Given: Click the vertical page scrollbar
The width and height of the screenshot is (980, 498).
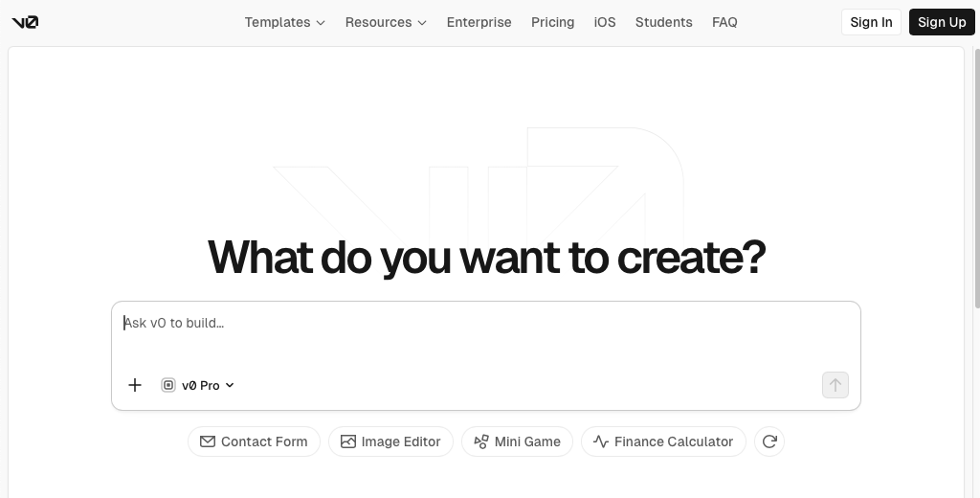Looking at the screenshot, I should click(x=975, y=182).
